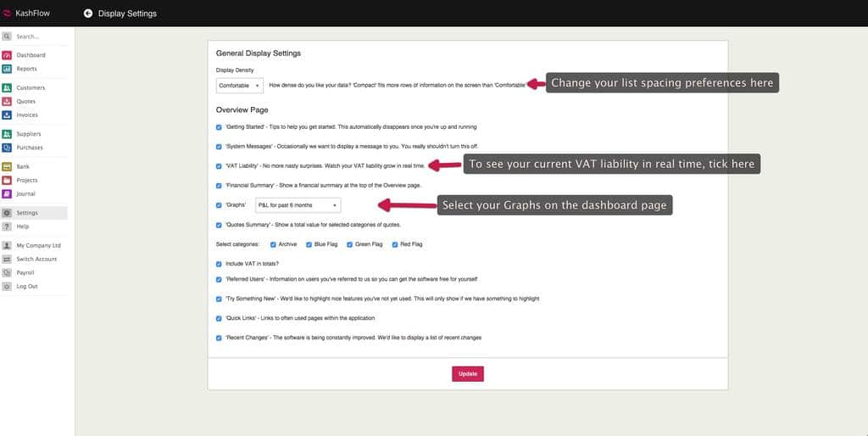Image resolution: width=868 pixels, height=436 pixels.
Task: Click the Reports chart icon in sidebar
Action: click(x=7, y=69)
